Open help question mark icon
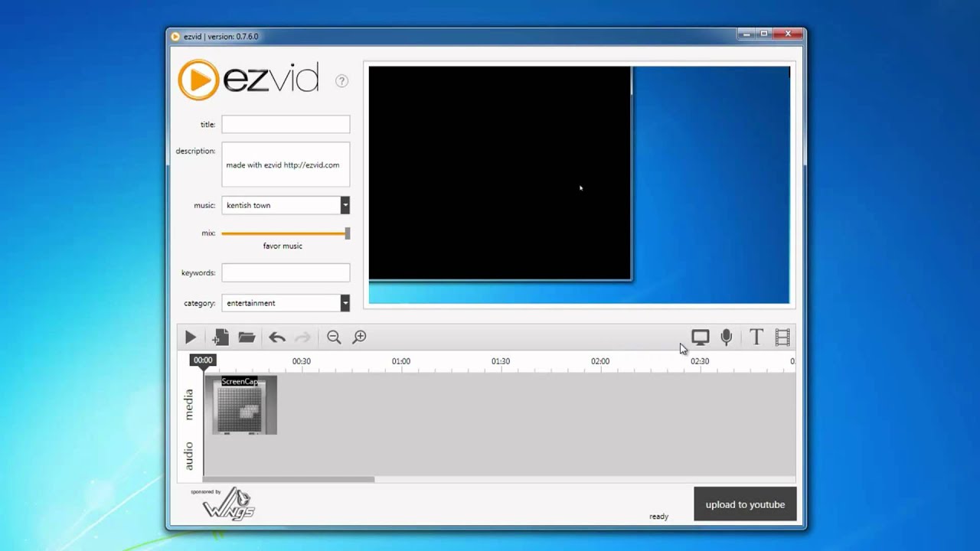Image resolution: width=980 pixels, height=551 pixels. point(342,81)
